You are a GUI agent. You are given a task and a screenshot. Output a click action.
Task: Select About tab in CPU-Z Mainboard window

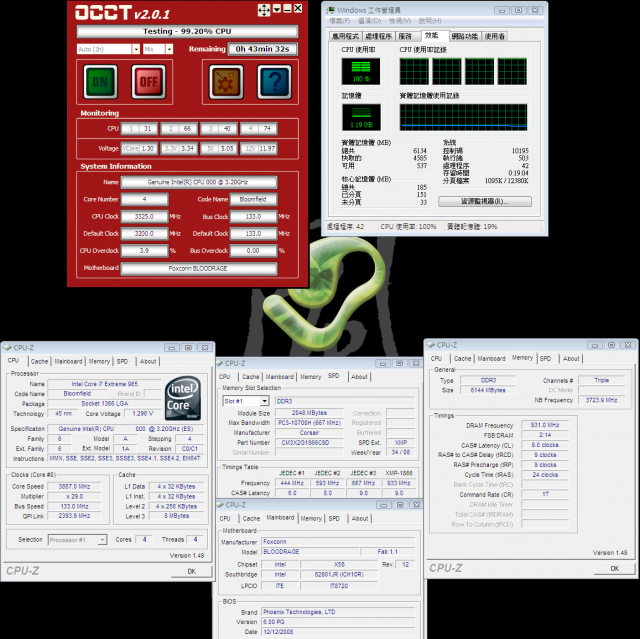pos(360,519)
